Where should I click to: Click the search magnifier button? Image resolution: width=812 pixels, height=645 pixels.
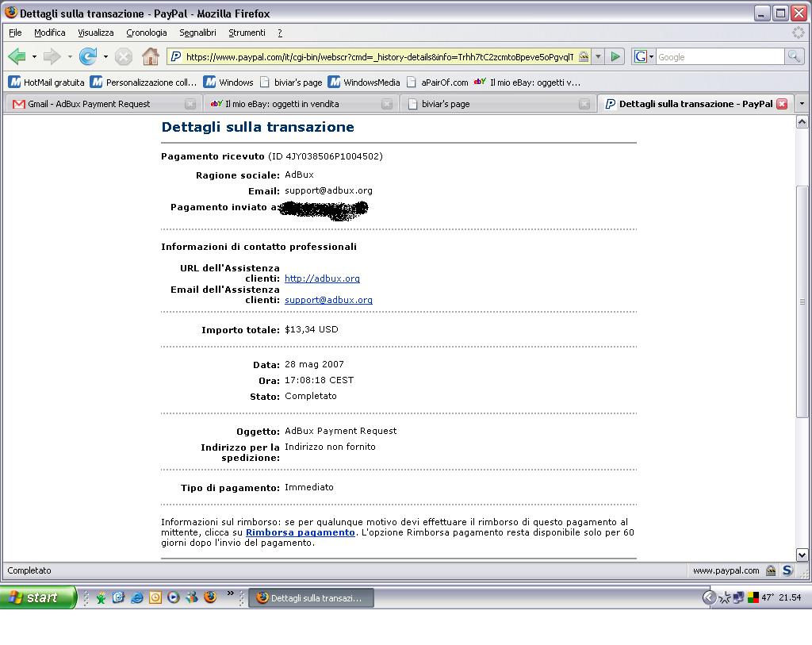coord(793,56)
